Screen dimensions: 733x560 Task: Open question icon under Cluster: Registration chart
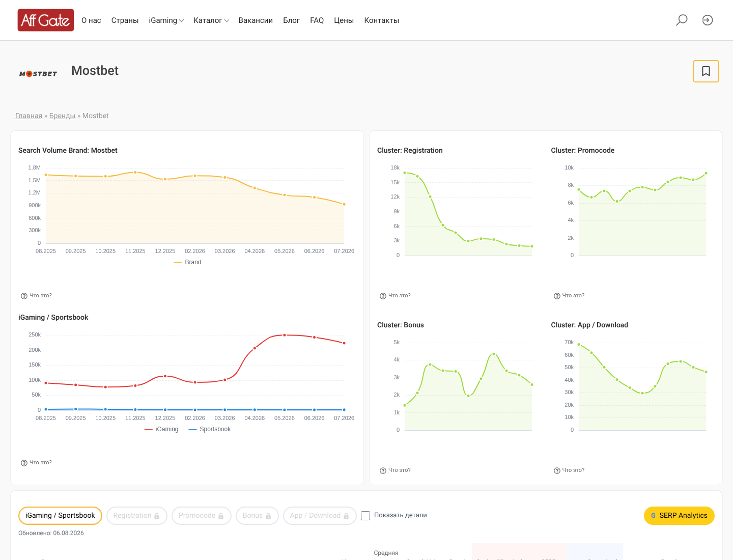pyautogui.click(x=383, y=296)
